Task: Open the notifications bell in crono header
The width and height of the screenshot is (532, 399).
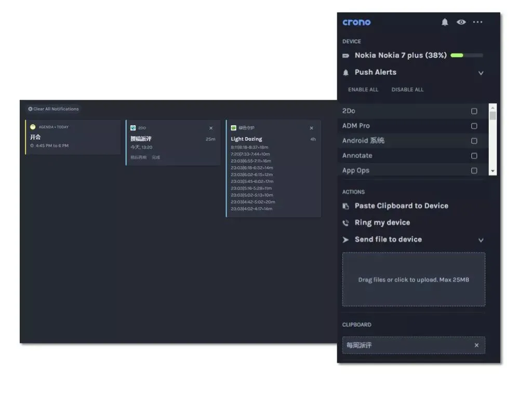Action: click(445, 22)
